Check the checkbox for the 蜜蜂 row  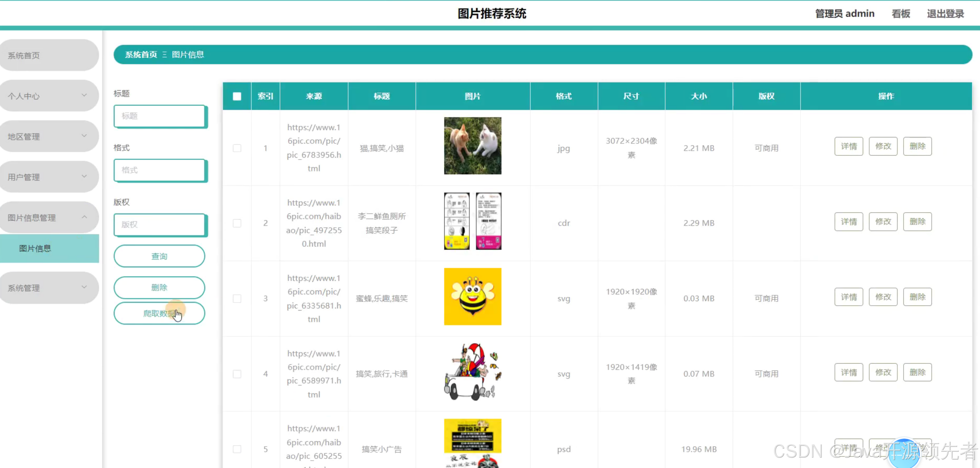click(237, 298)
